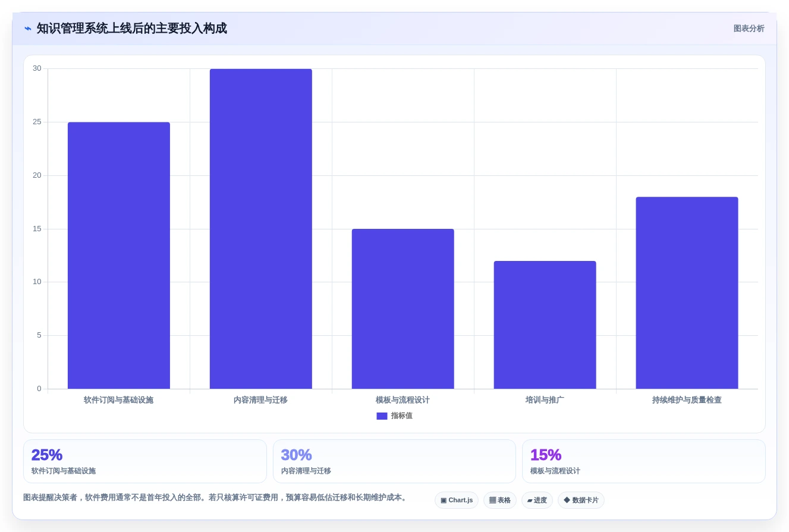
Task: Click x-axis label 软件订阅与基础设施
Action: pyautogui.click(x=119, y=400)
